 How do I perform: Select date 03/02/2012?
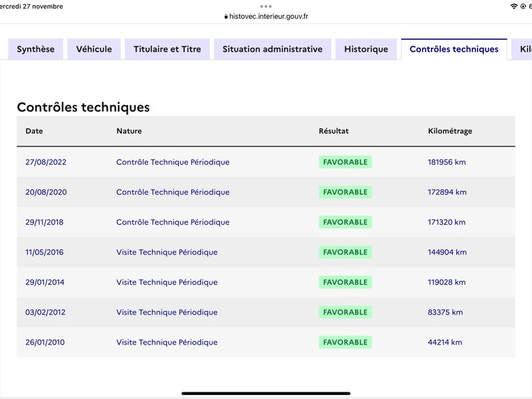45,312
